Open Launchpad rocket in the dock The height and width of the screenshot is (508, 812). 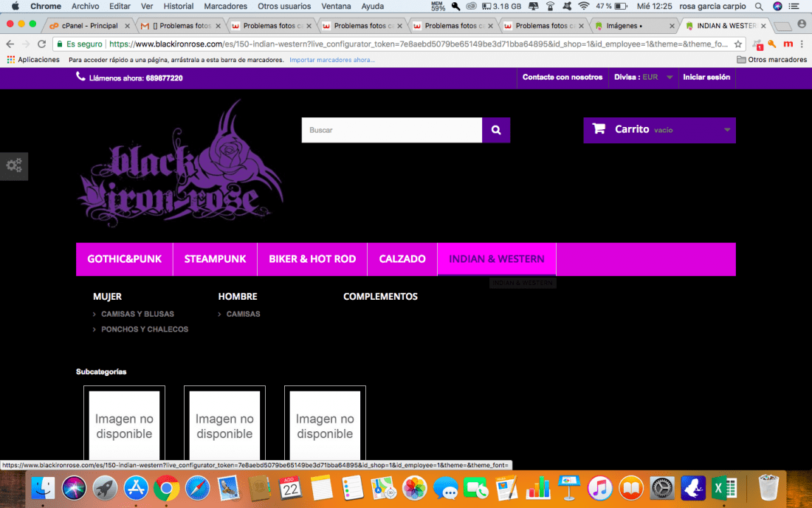105,488
